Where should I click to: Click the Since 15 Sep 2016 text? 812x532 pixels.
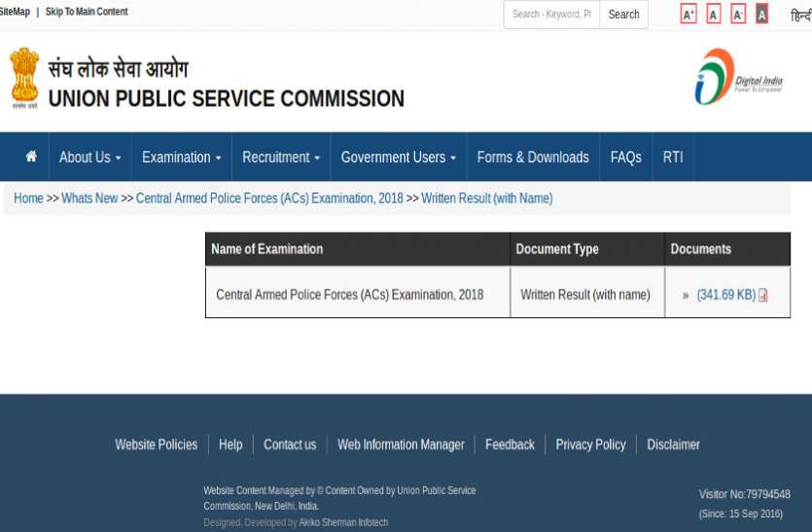[x=741, y=514]
